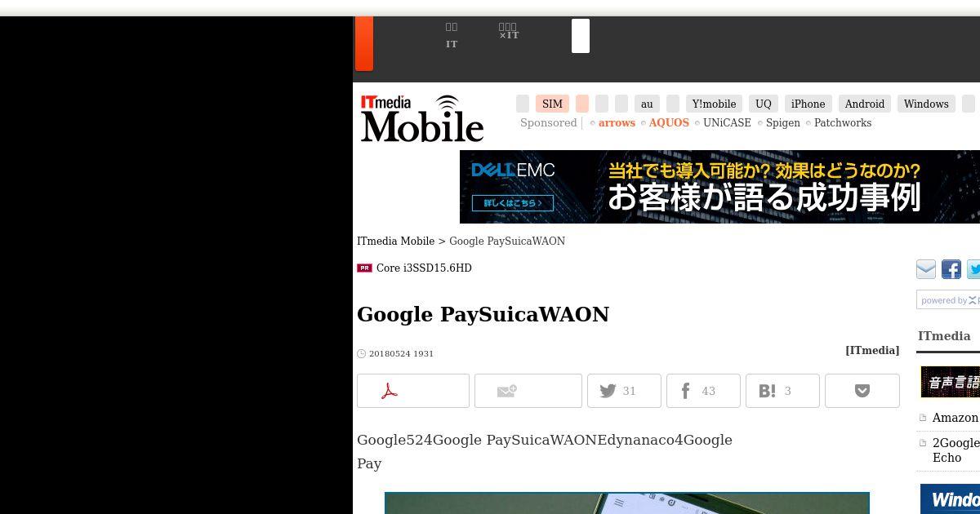Click the white search box in header
Screen dimensions: 980x514
click(x=581, y=36)
